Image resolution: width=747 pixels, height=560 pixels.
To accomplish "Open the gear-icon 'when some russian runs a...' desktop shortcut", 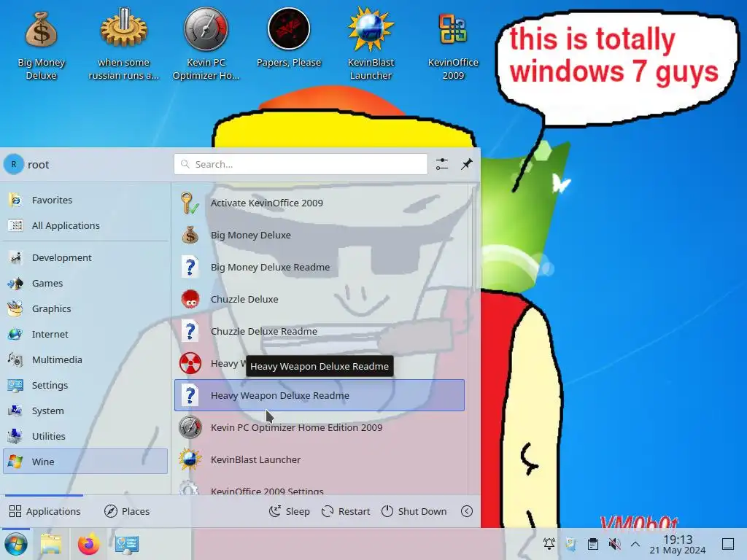I will coord(123,45).
